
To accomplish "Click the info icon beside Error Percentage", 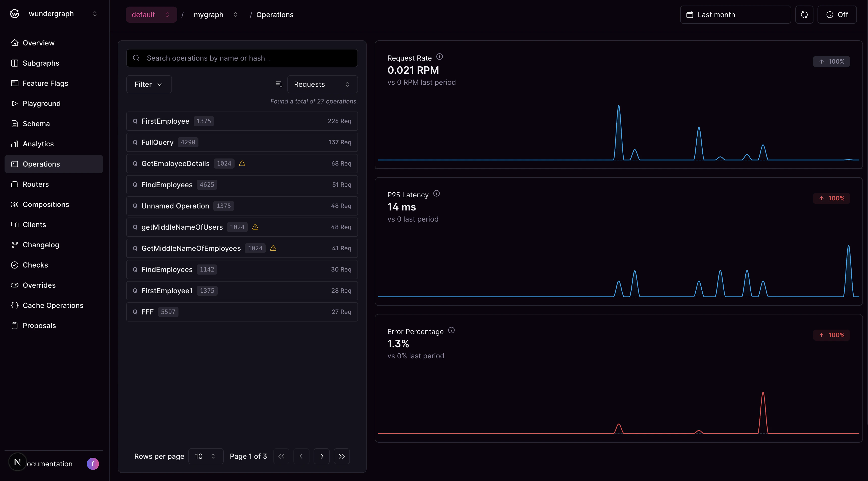I will point(451,330).
